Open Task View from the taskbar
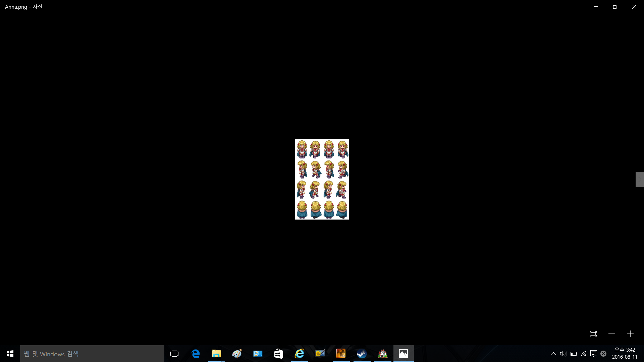The height and width of the screenshot is (362, 644). coord(174,354)
